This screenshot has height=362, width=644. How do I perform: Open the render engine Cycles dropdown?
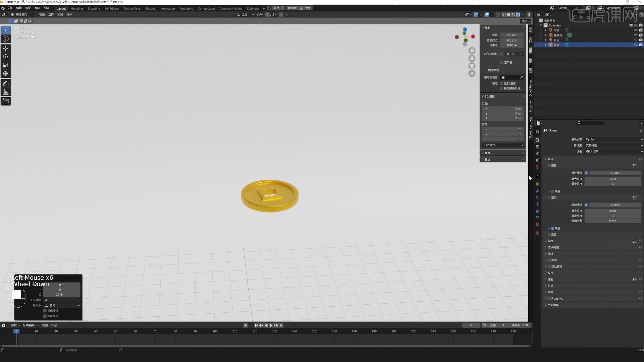click(614, 139)
